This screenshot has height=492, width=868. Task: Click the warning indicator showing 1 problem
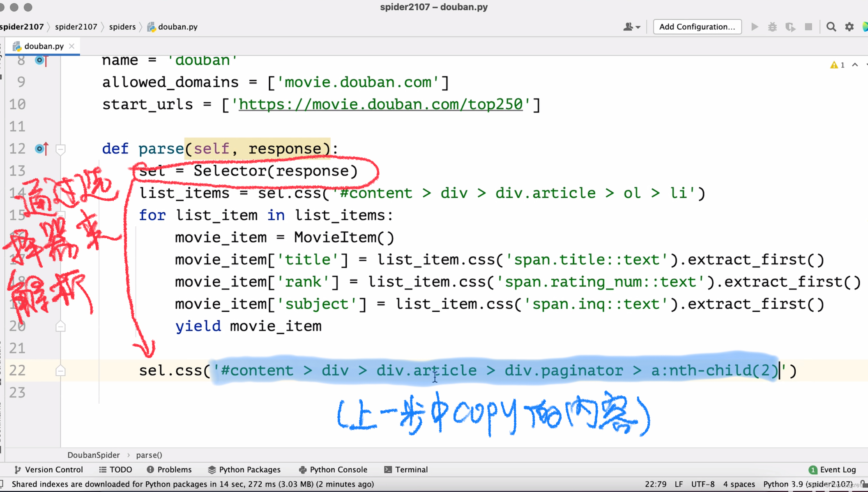(837, 65)
